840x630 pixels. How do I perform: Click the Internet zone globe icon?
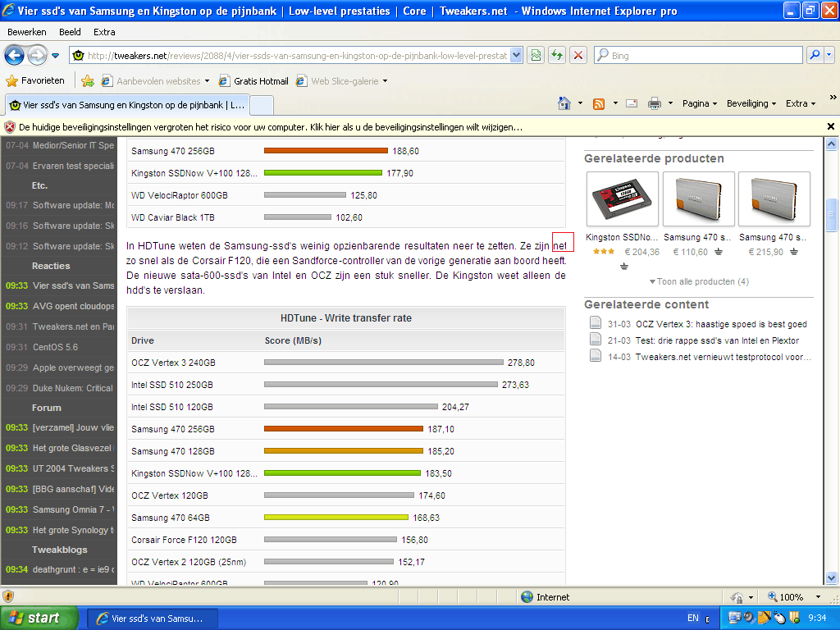[x=527, y=597]
